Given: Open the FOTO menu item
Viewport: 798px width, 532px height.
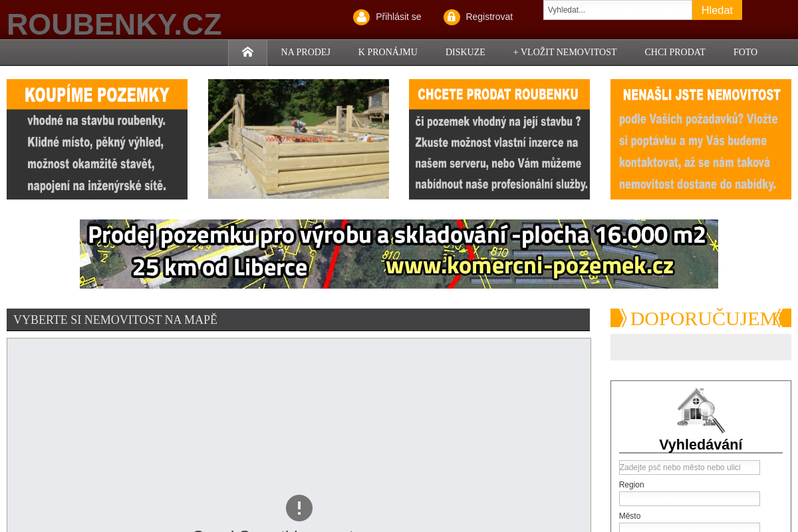Looking at the screenshot, I should (745, 52).
